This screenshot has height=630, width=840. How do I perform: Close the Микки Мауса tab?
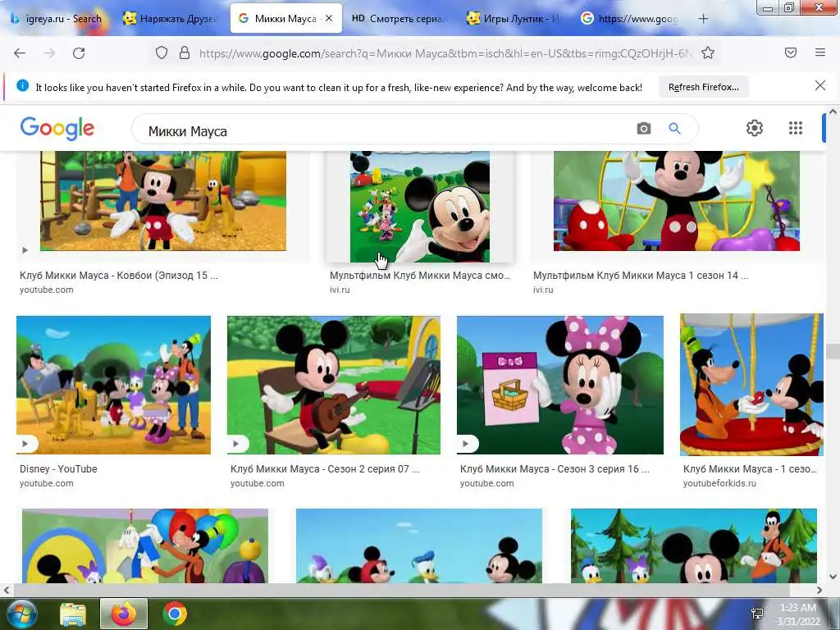(329, 18)
